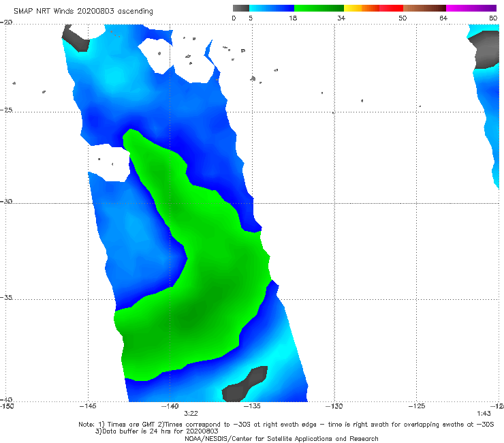Click the latitude label '-30'
Image resolution: width=504 pixels, height=443 pixels.
[x=6, y=201]
